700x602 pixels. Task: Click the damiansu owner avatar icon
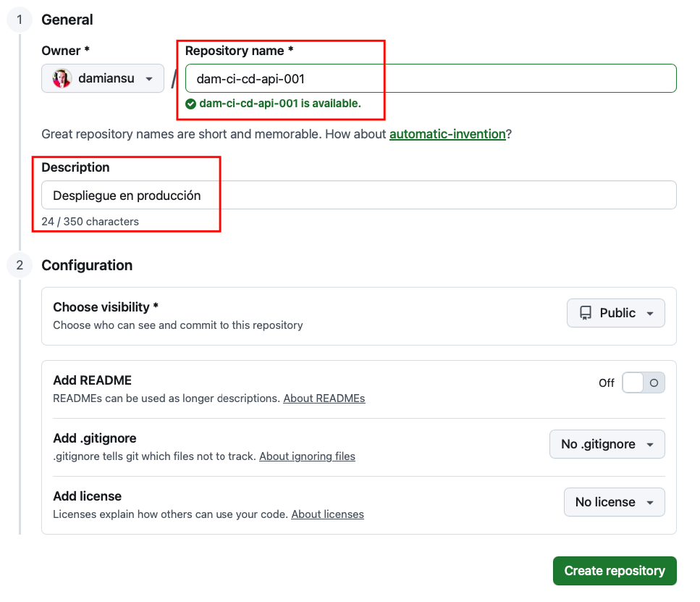(62, 78)
